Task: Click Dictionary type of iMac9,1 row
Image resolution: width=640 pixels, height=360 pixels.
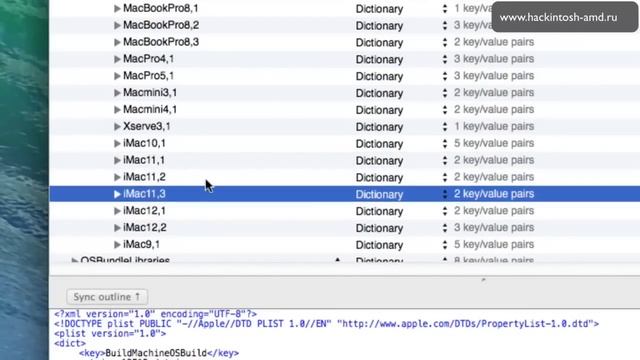Action: point(379,245)
